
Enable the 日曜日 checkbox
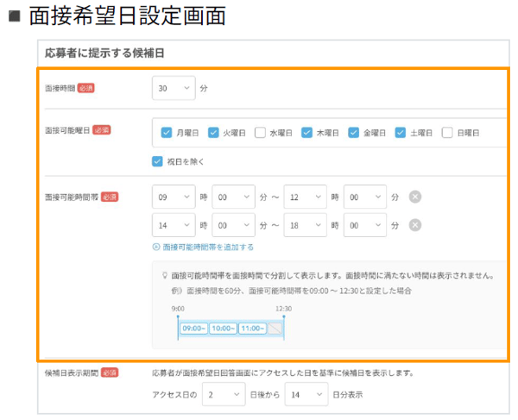(x=447, y=133)
